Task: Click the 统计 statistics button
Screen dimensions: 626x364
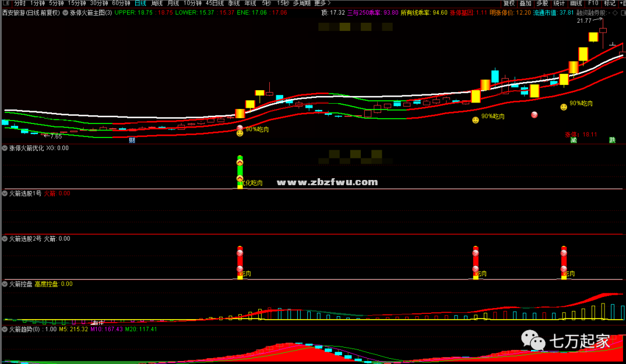Action: point(559,3)
